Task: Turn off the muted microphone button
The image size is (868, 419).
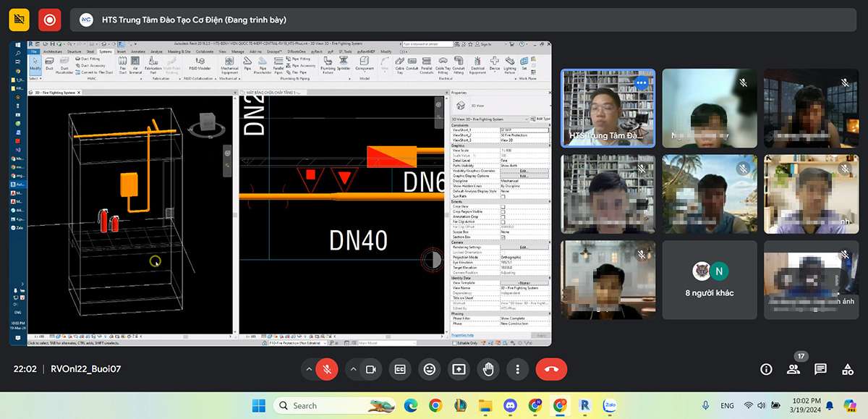Action: 327,369
